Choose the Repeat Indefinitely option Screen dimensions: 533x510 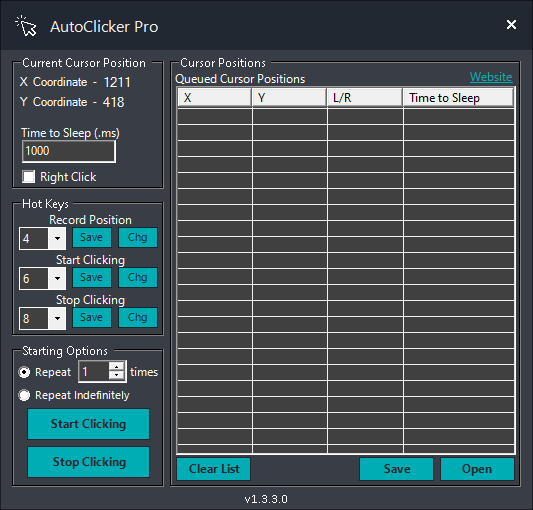(x=24, y=395)
